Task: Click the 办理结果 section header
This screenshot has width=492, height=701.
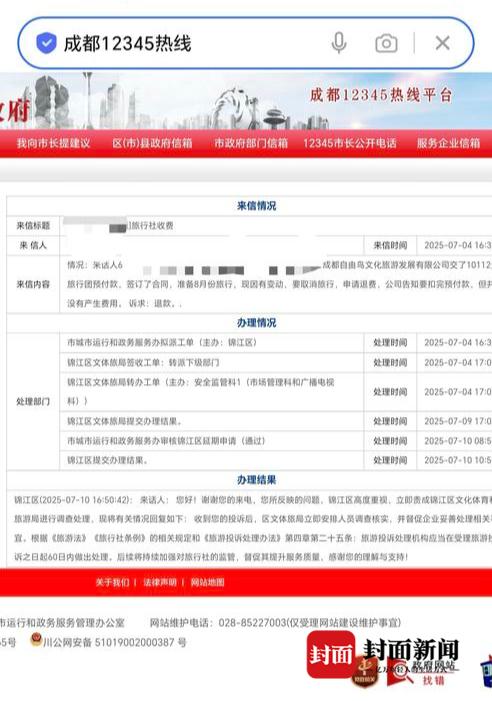Action: pos(257,480)
